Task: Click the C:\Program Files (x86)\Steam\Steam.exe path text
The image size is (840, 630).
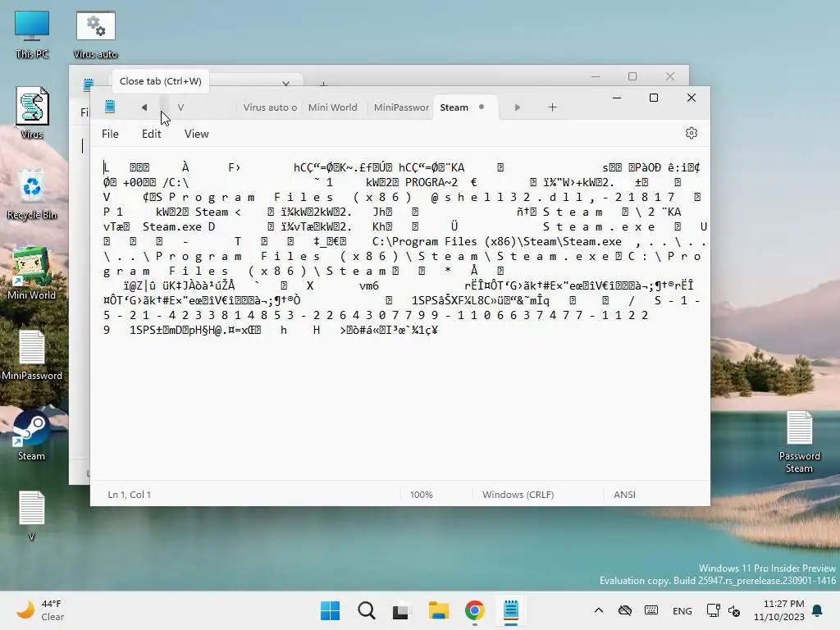Action: pos(496,242)
